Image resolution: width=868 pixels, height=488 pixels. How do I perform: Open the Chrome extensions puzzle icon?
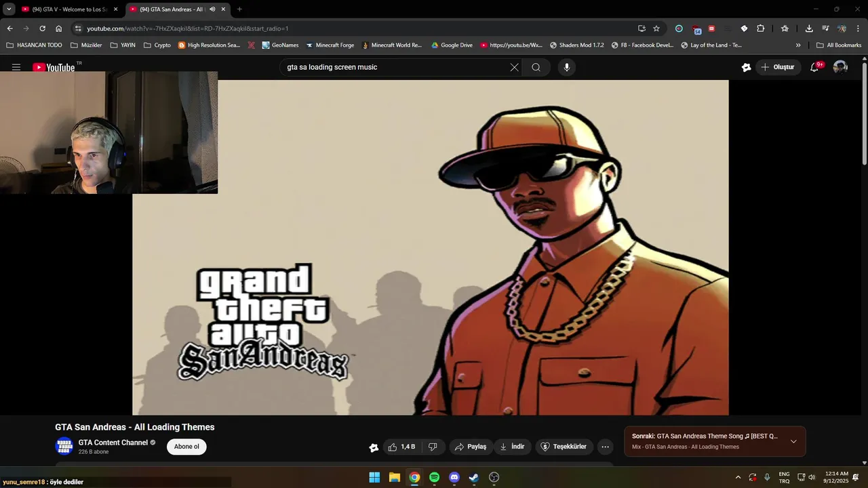point(760,28)
